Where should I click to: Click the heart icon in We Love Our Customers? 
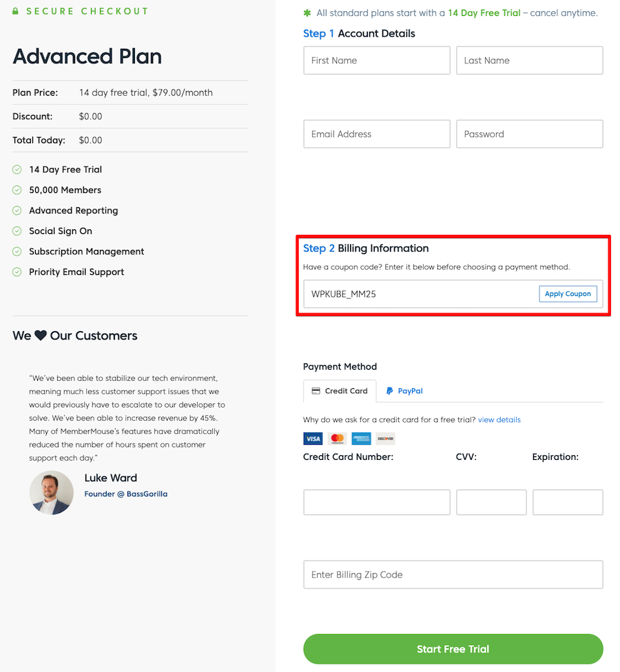[x=41, y=335]
